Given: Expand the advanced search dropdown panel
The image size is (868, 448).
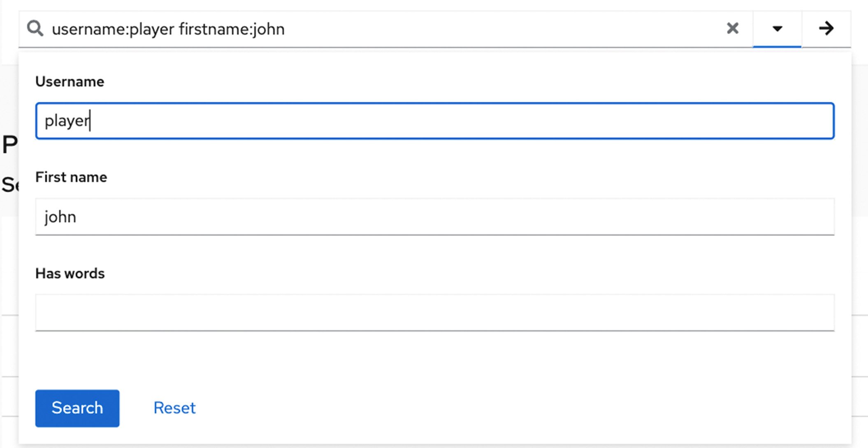Looking at the screenshot, I should pos(778,28).
